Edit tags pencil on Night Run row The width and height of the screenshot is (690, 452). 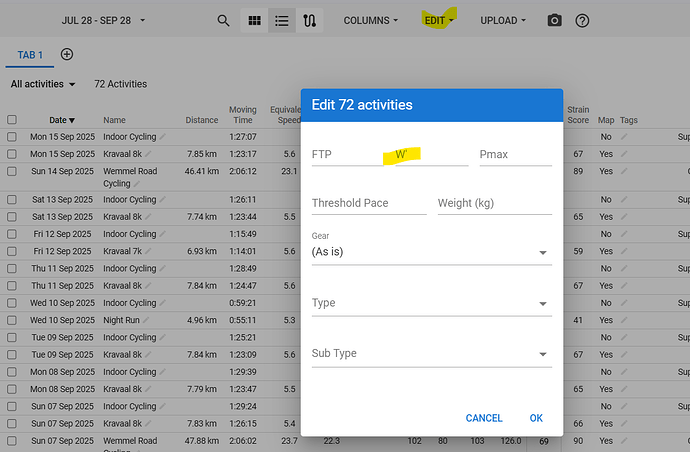pyautogui.click(x=624, y=320)
